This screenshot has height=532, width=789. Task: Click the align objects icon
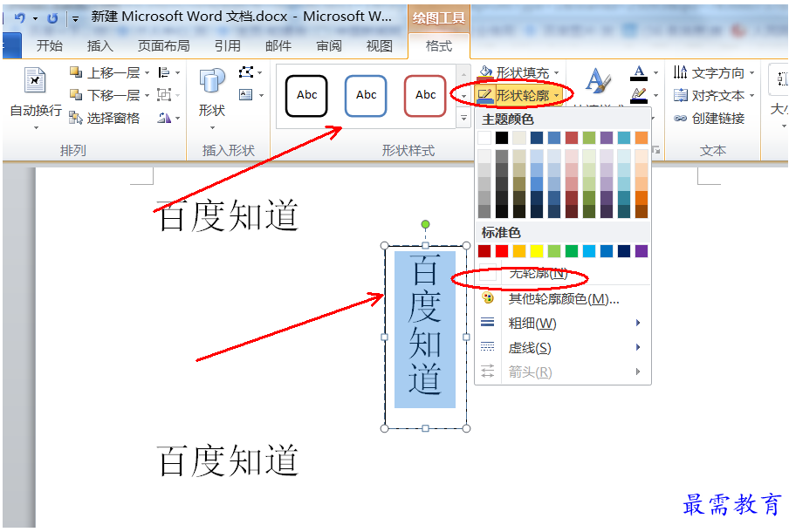(x=164, y=73)
